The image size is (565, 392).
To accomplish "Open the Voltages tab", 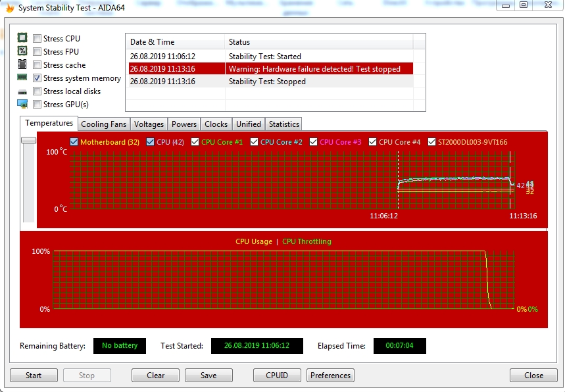I will (149, 124).
